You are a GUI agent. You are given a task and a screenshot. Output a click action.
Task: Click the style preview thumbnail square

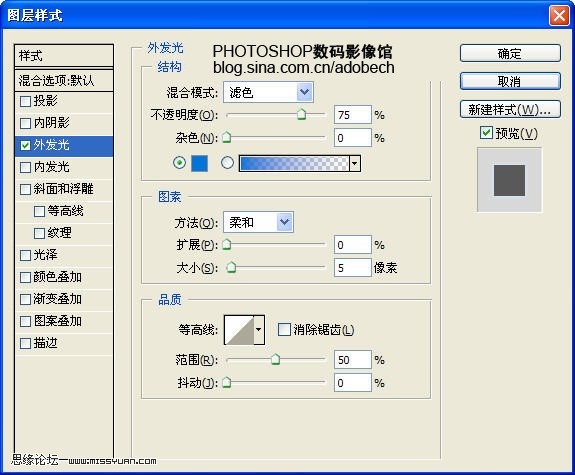(509, 180)
